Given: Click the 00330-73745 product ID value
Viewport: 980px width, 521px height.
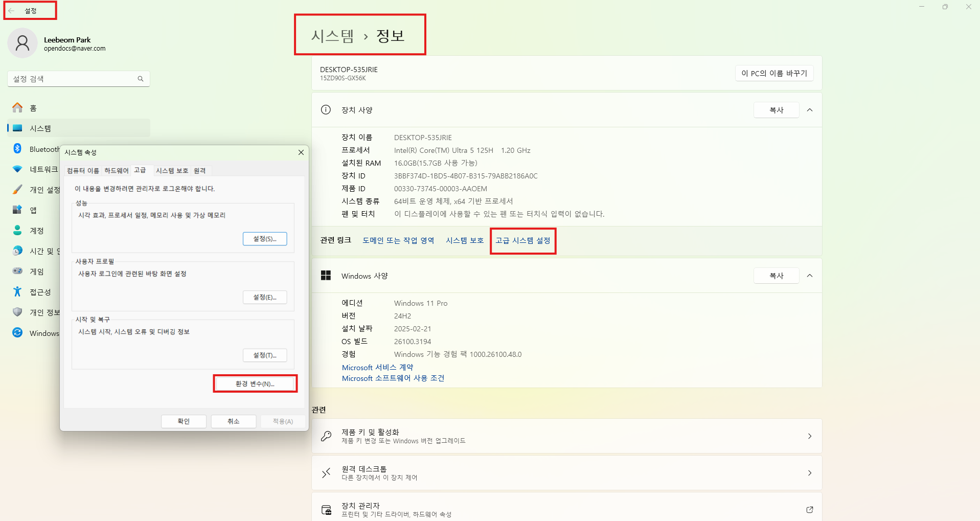Looking at the screenshot, I should [x=441, y=189].
